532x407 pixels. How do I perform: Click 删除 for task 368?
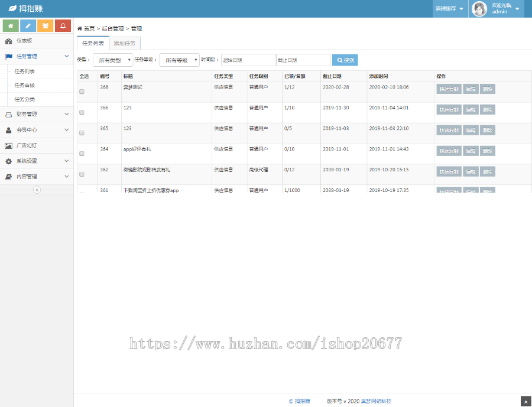click(488, 89)
